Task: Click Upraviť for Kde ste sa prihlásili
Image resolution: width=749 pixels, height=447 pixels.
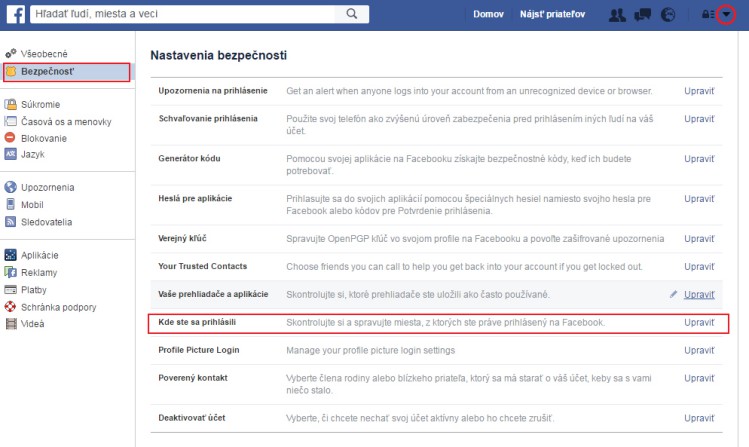Action: [699, 322]
